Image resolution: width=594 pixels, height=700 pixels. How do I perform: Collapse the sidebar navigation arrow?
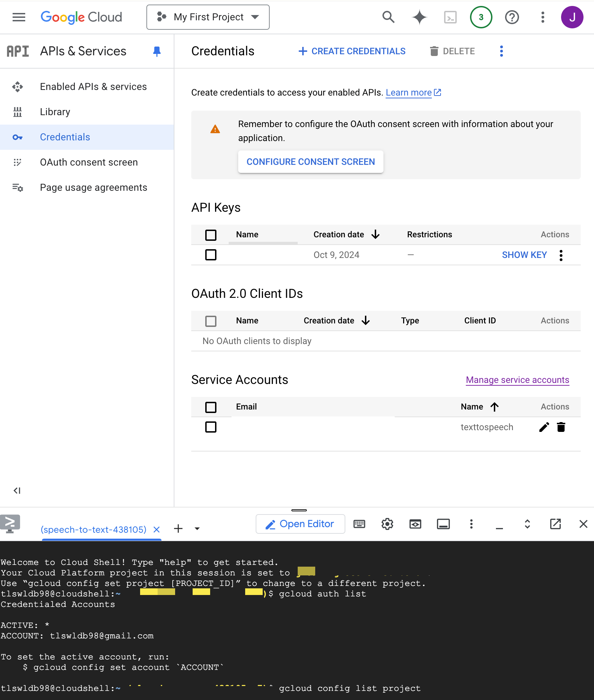tap(17, 491)
